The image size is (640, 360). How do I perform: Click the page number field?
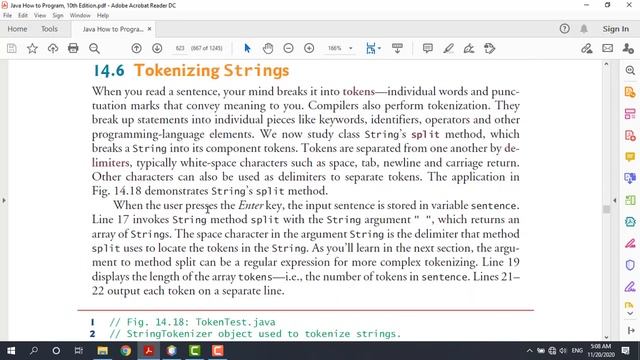[180, 48]
